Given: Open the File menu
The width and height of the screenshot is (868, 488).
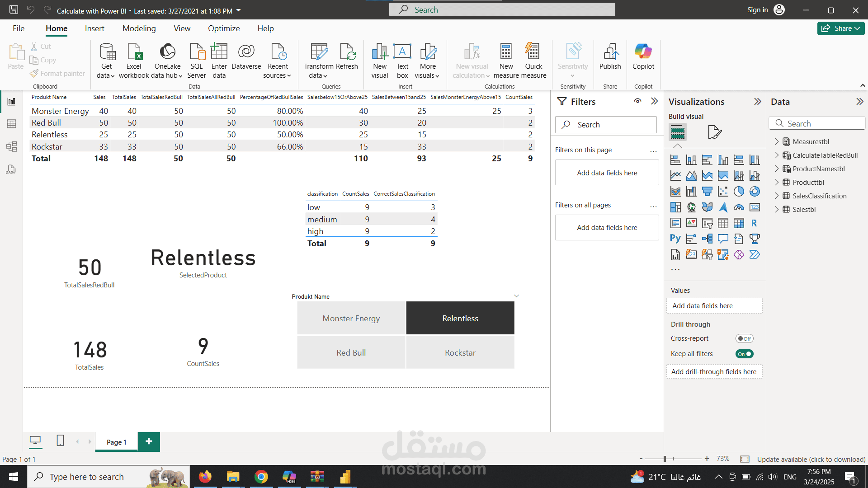Looking at the screenshot, I should point(19,28).
